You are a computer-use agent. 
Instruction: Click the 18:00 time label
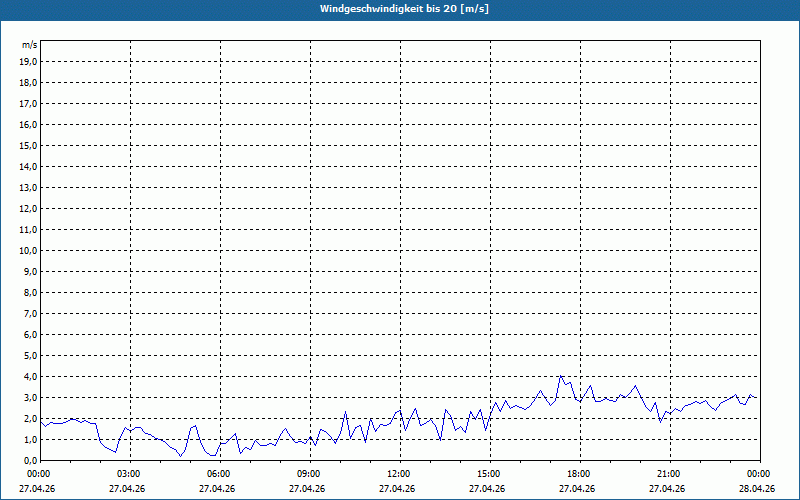[580, 474]
